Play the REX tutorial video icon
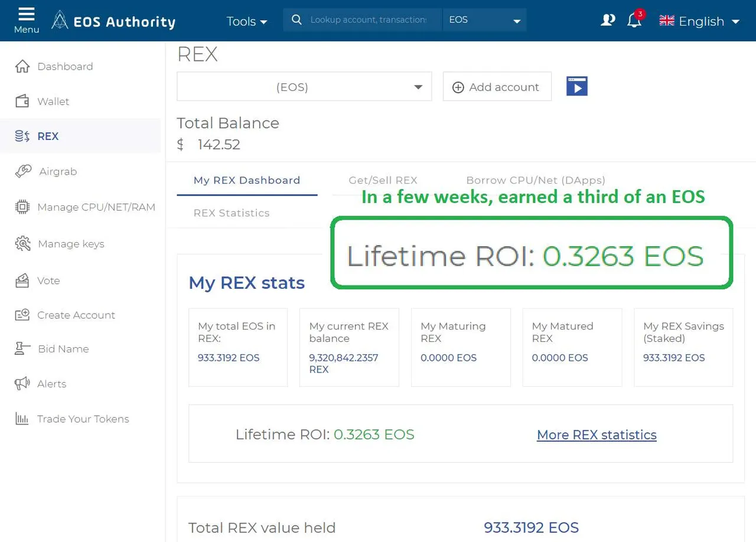Screen dimensions: 756x542 coord(577,86)
